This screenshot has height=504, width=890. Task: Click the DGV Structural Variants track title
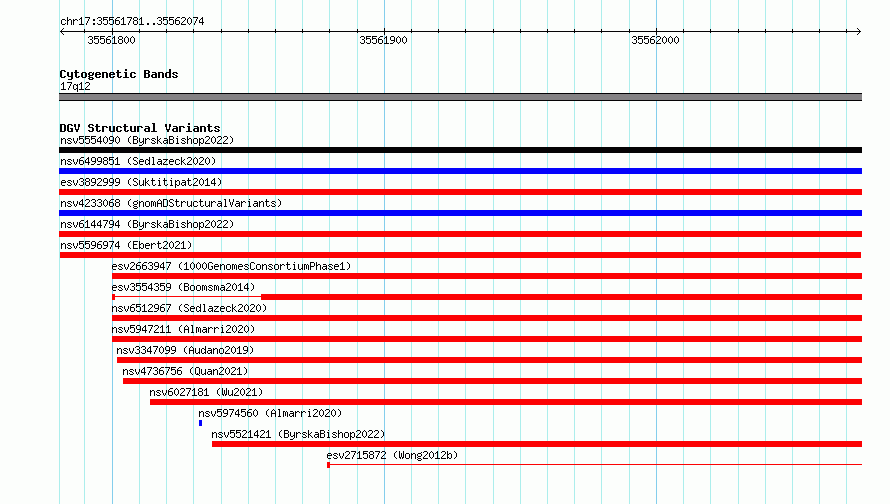(140, 128)
